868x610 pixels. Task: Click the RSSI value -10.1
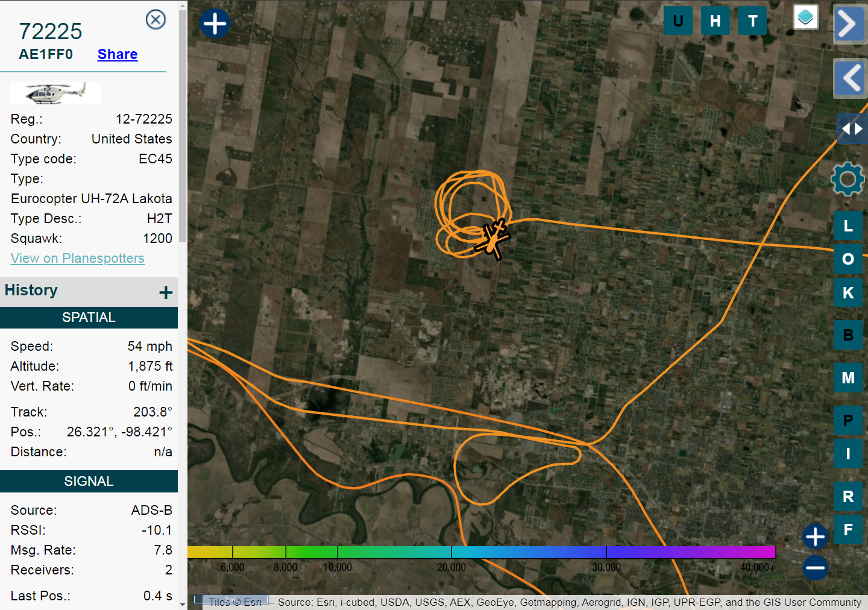[x=157, y=530]
